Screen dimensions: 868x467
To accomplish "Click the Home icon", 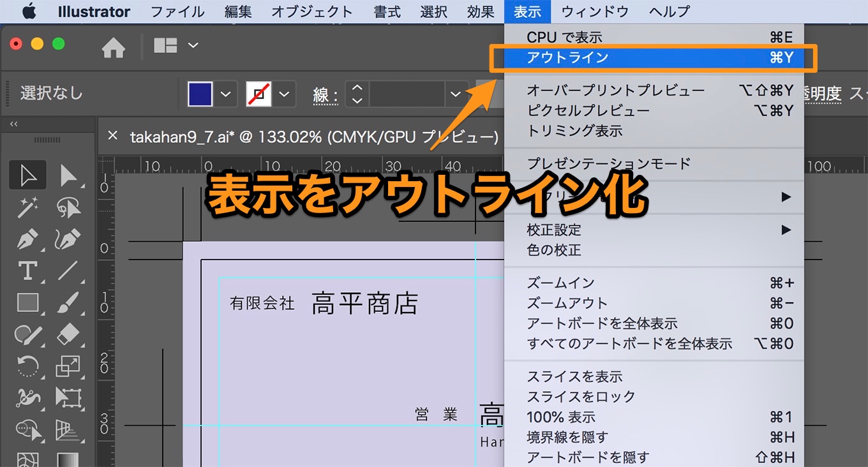I will coord(113,47).
